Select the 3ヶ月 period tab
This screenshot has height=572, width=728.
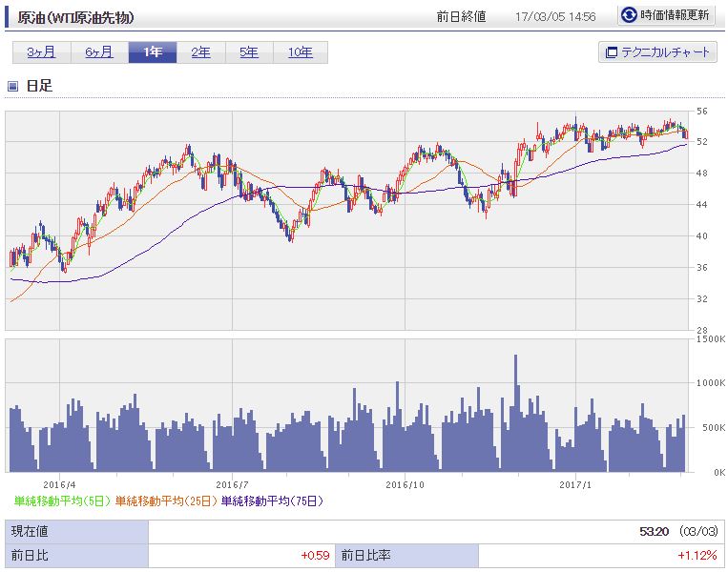point(41,52)
